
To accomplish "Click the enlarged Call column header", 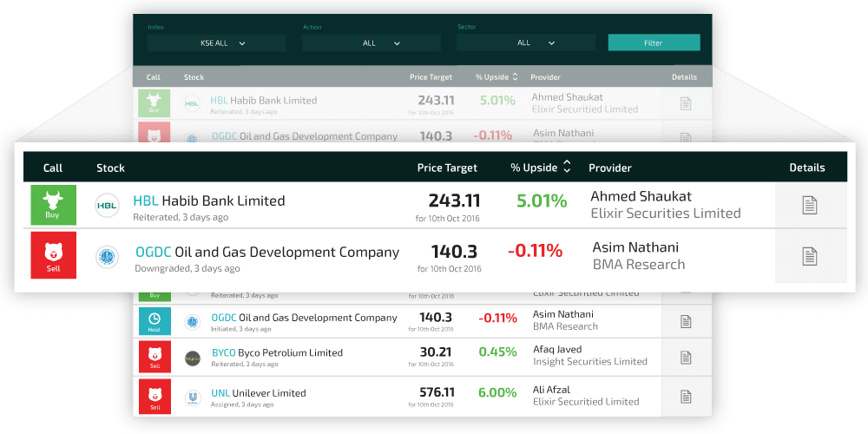I will coord(53,168).
